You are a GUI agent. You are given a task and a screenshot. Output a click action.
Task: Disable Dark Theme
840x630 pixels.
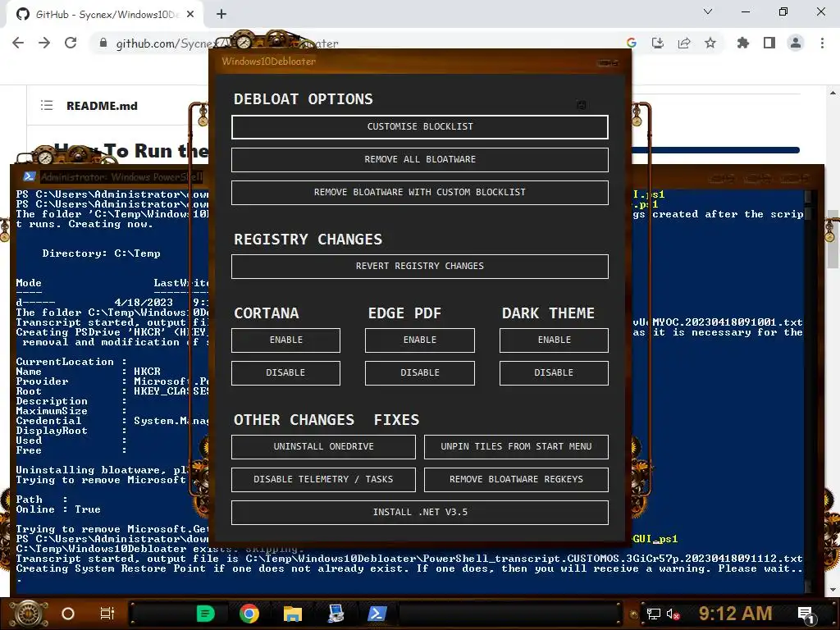(x=554, y=373)
